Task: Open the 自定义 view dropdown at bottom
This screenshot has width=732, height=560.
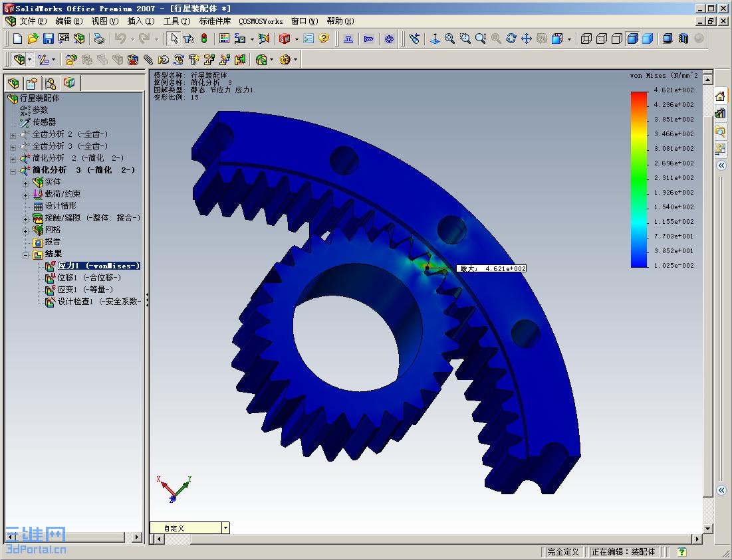Action: 225,528
